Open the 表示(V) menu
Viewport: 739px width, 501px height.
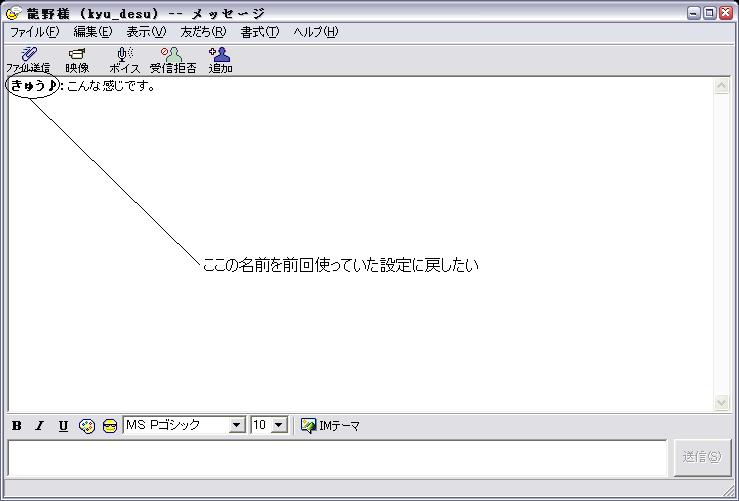[146, 32]
